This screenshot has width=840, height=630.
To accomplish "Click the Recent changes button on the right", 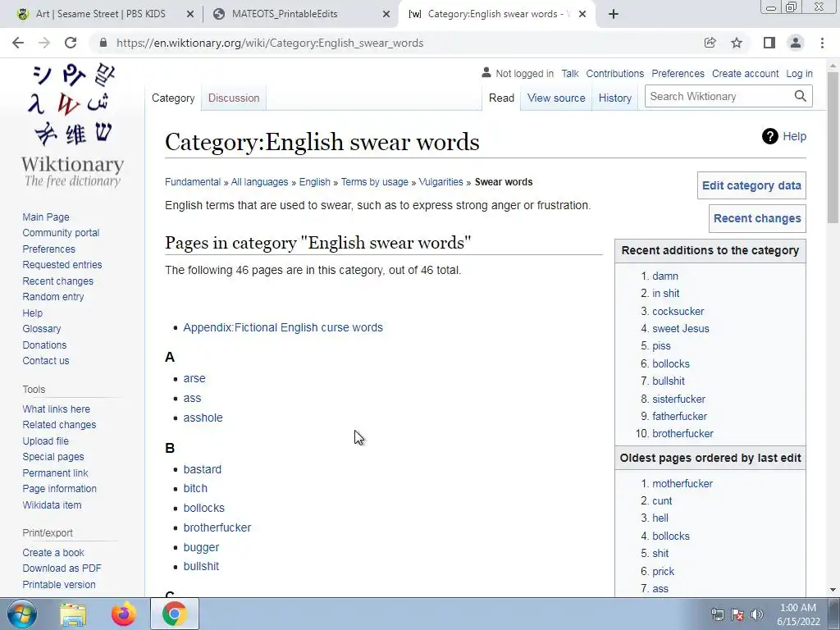I will (x=757, y=218).
